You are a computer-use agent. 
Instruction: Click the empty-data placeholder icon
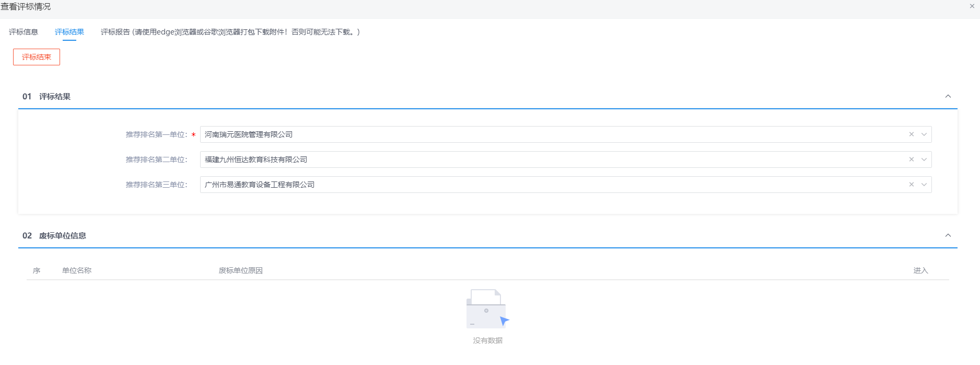pos(487,309)
